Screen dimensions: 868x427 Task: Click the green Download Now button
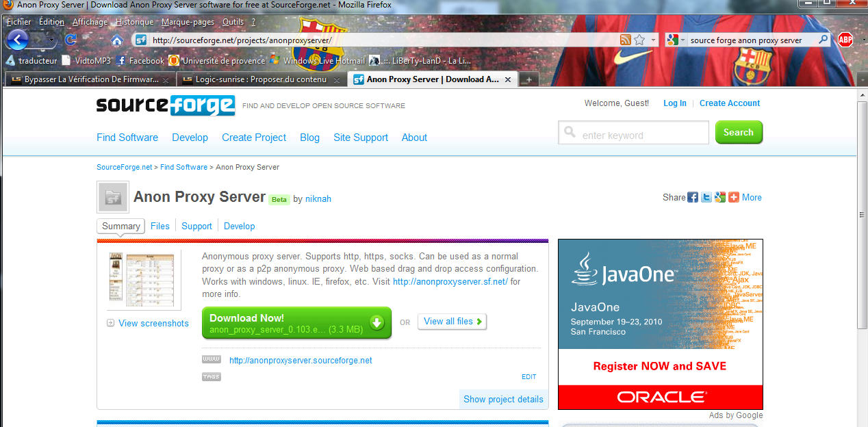[296, 323]
